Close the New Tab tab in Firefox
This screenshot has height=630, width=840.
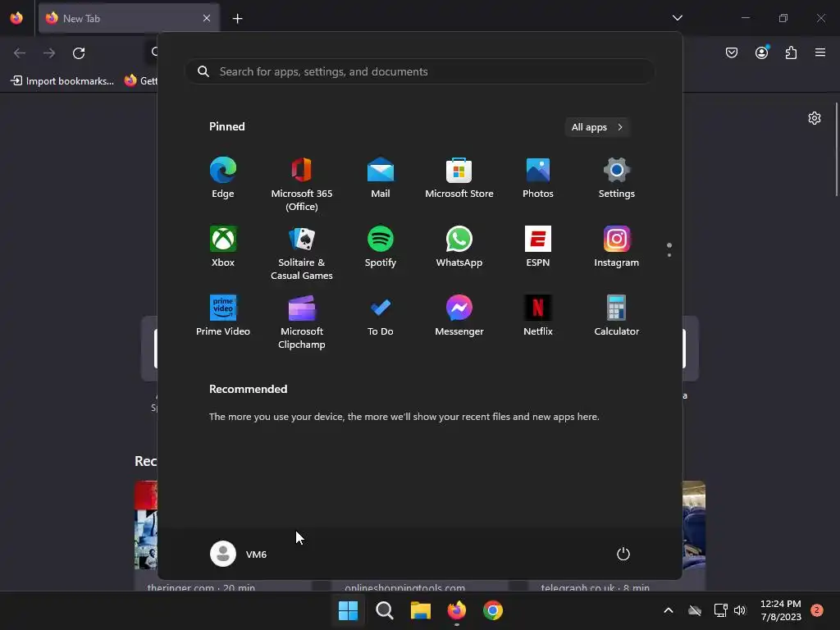(207, 18)
